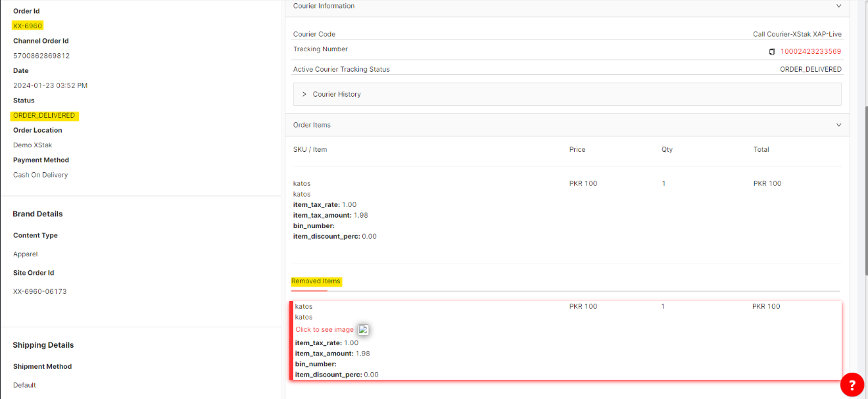Click the Order Items section title
Viewport: 868px width, 399px height.
[312, 125]
